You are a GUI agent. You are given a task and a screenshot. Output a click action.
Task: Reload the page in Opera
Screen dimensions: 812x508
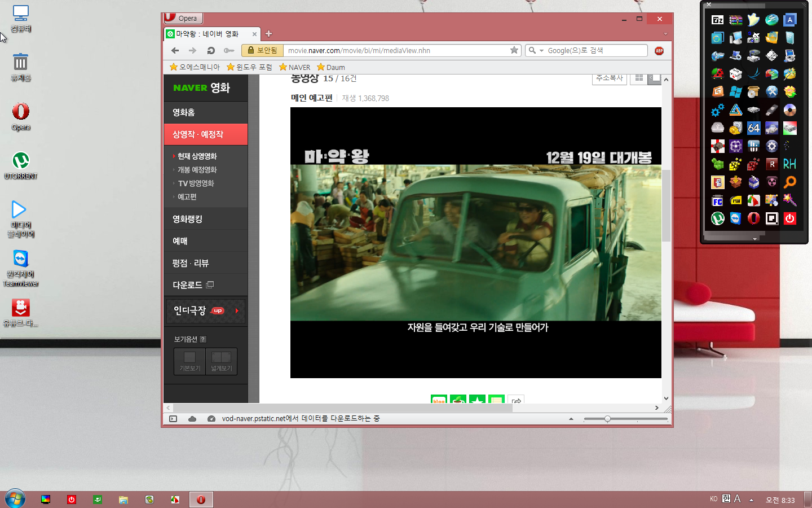tap(211, 51)
